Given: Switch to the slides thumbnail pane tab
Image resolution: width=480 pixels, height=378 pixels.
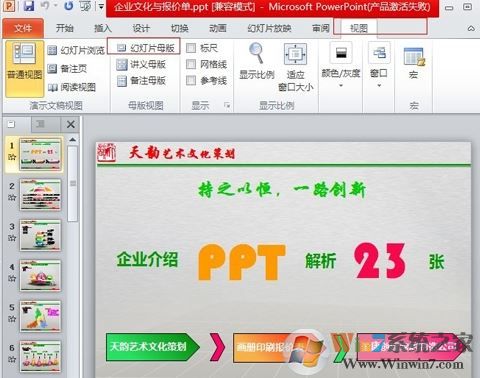Looking at the screenshot, I should point(12,125).
